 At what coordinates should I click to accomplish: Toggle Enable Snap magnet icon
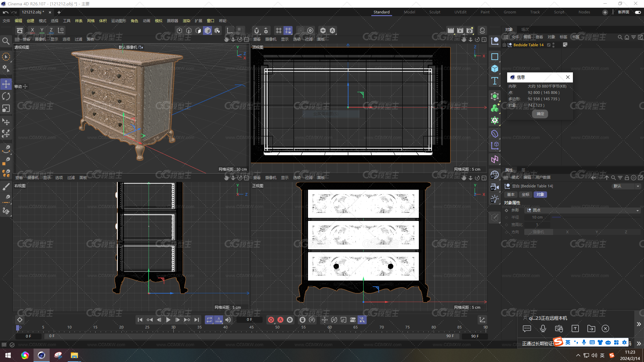257,31
